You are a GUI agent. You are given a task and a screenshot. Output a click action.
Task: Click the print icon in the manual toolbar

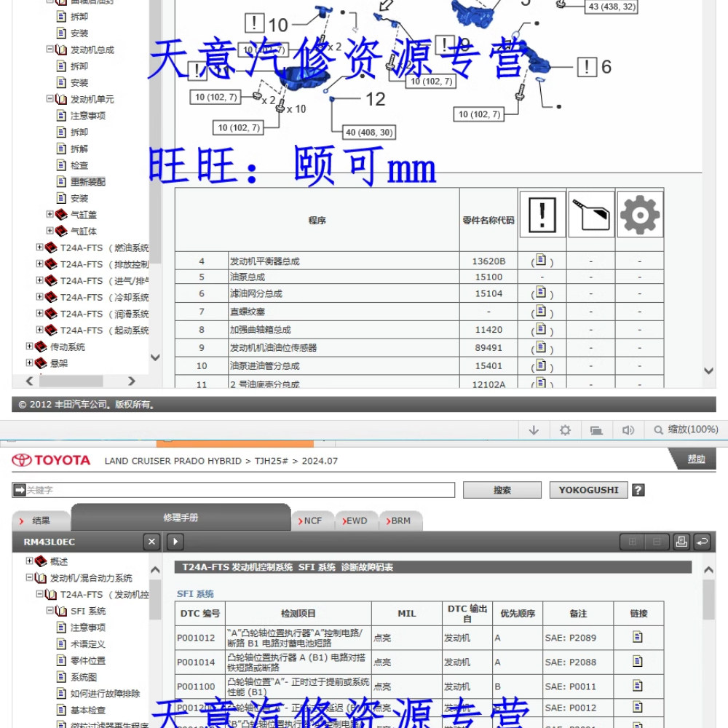pos(681,542)
